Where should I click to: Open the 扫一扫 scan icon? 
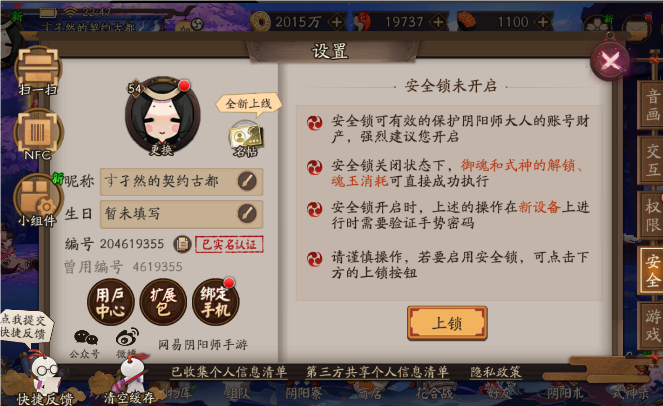[38, 70]
